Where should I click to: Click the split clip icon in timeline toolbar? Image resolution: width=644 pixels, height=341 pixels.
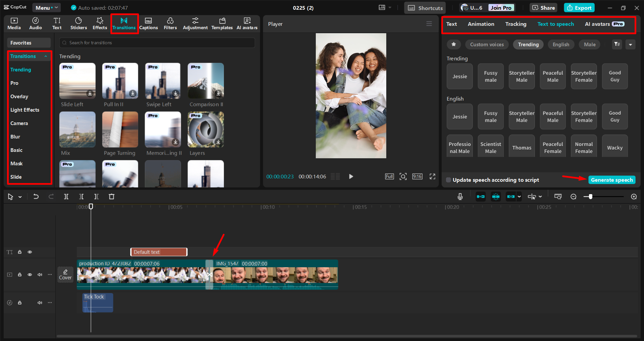point(66,196)
